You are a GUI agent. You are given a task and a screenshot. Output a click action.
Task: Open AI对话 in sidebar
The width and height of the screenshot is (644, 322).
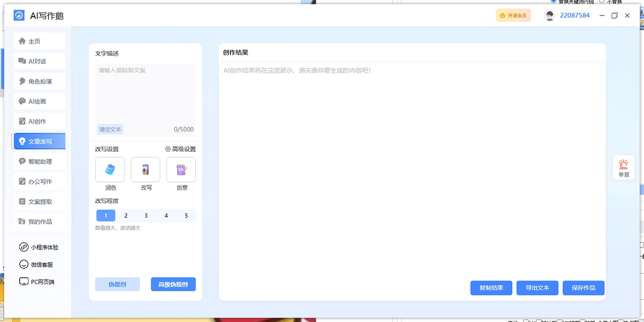point(40,61)
